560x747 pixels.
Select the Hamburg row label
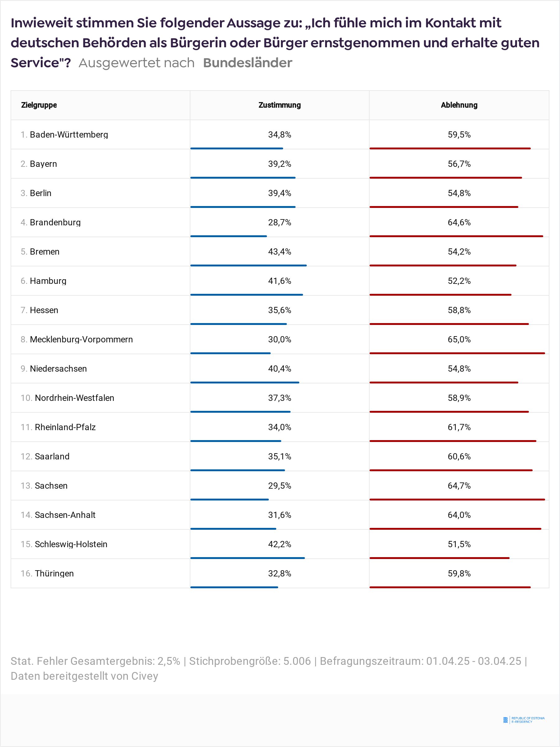48,281
